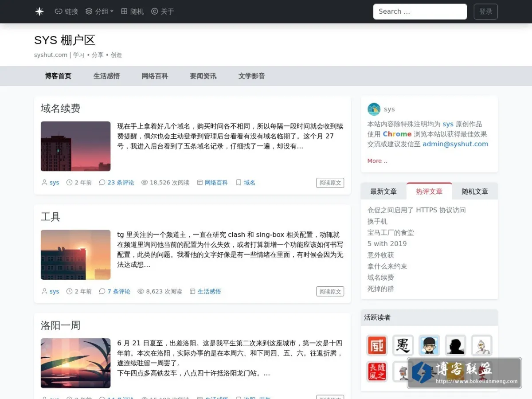532x399 pixels.
Task: Click author sys under 工具
Action: 54,292
